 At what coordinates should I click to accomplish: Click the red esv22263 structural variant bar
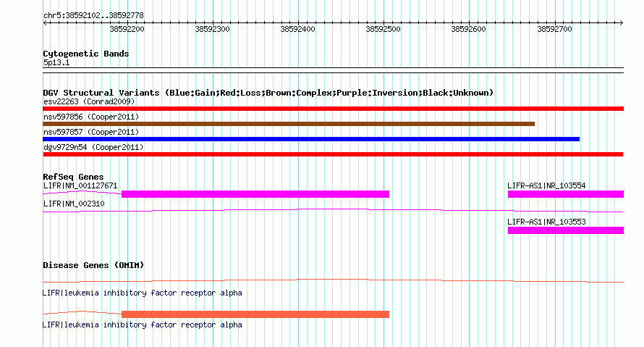point(333,109)
